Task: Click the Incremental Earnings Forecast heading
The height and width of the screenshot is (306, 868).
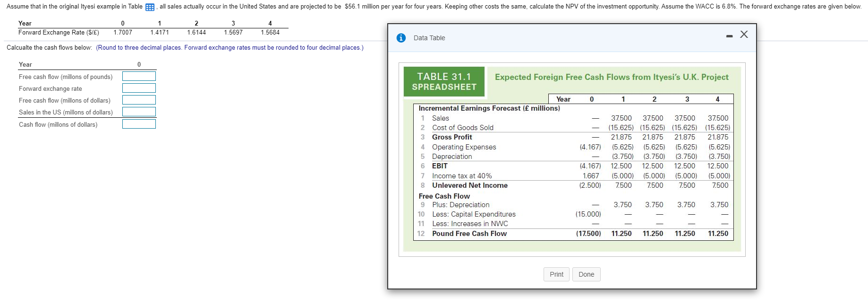Action: 489,108
